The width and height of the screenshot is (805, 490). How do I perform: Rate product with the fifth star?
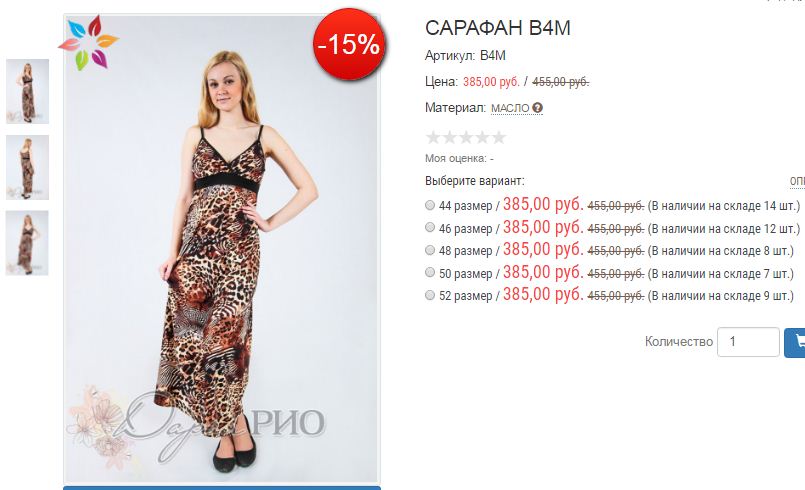[x=499, y=137]
